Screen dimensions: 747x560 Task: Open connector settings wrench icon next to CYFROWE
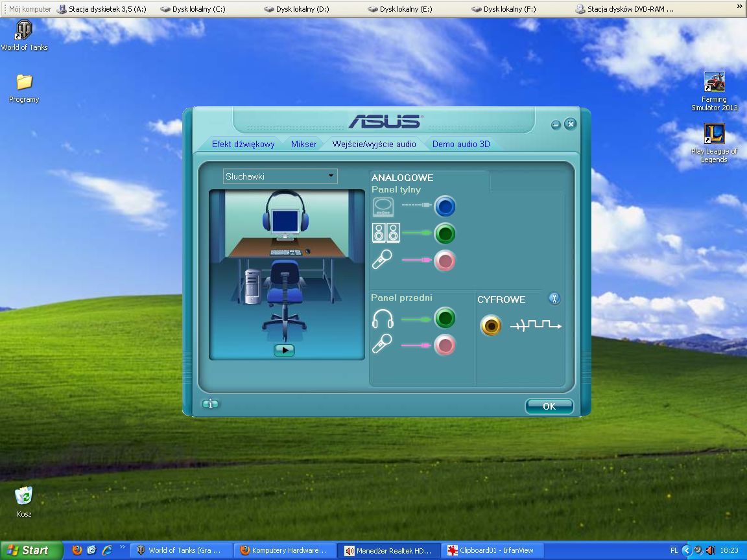click(554, 299)
